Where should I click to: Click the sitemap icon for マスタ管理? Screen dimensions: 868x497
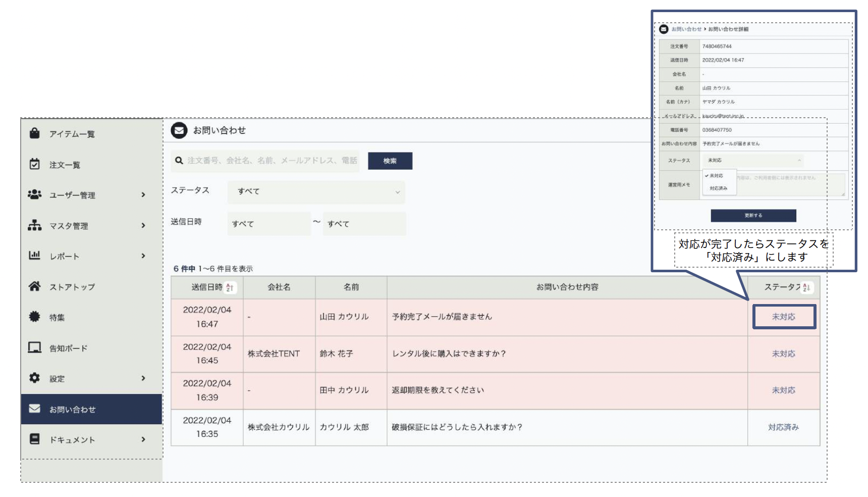(x=34, y=225)
